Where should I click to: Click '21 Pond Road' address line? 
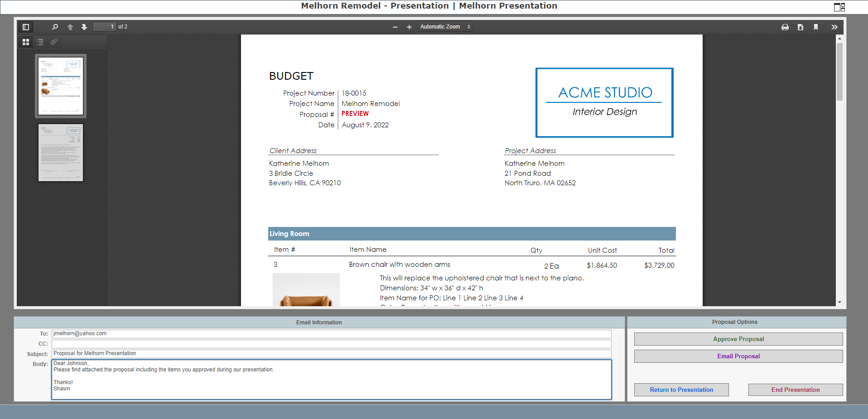(x=528, y=173)
